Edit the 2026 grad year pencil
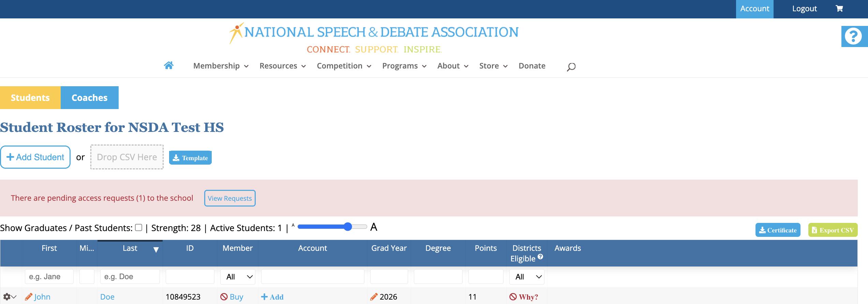This screenshot has width=868, height=304. pos(374,297)
